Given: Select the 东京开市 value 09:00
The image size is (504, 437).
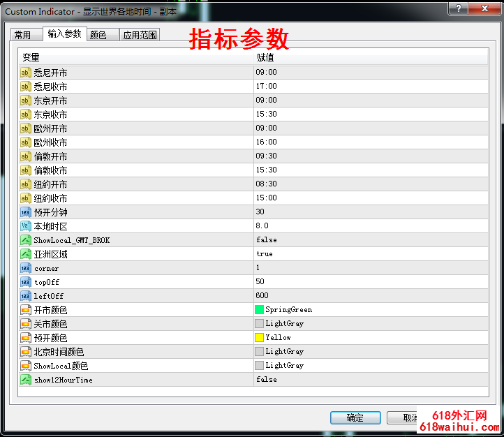Looking at the screenshot, I should click(266, 100).
